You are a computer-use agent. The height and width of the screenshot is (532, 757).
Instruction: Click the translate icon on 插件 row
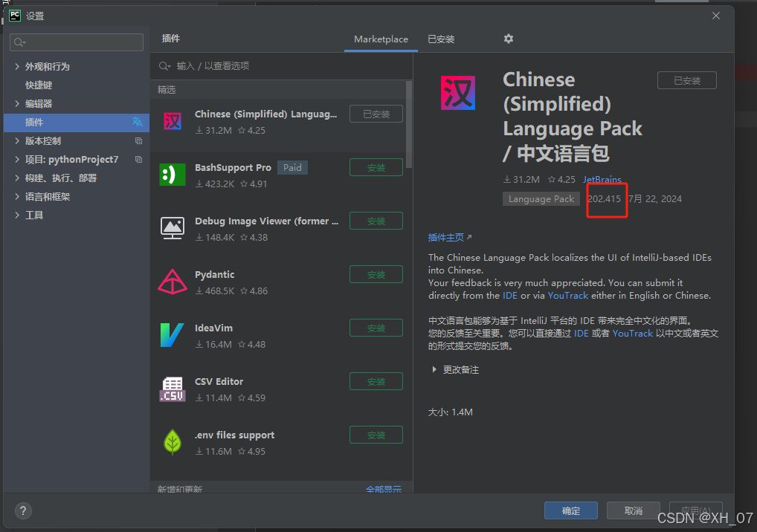click(137, 122)
